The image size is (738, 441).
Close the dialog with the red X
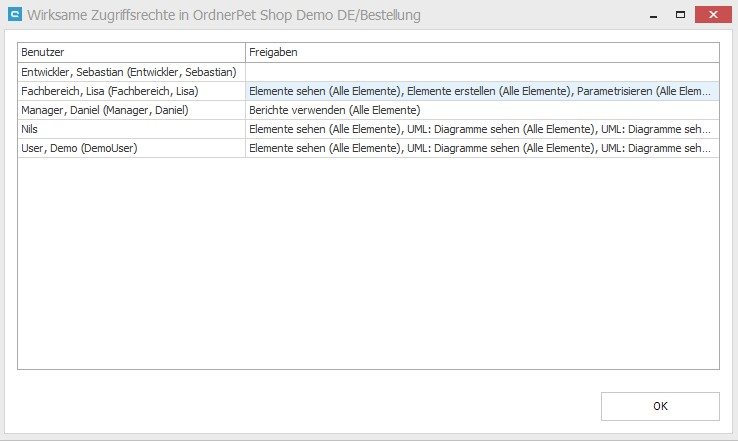[714, 15]
